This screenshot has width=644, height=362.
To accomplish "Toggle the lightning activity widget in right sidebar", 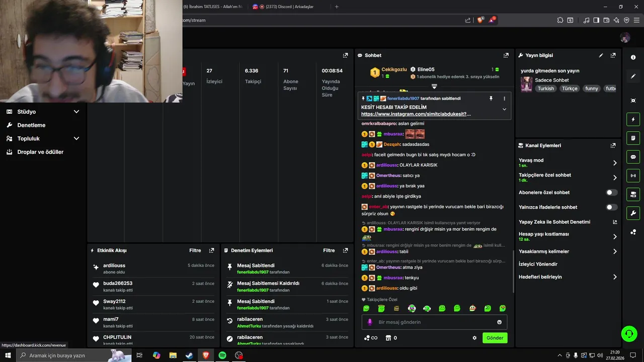I will point(633,120).
